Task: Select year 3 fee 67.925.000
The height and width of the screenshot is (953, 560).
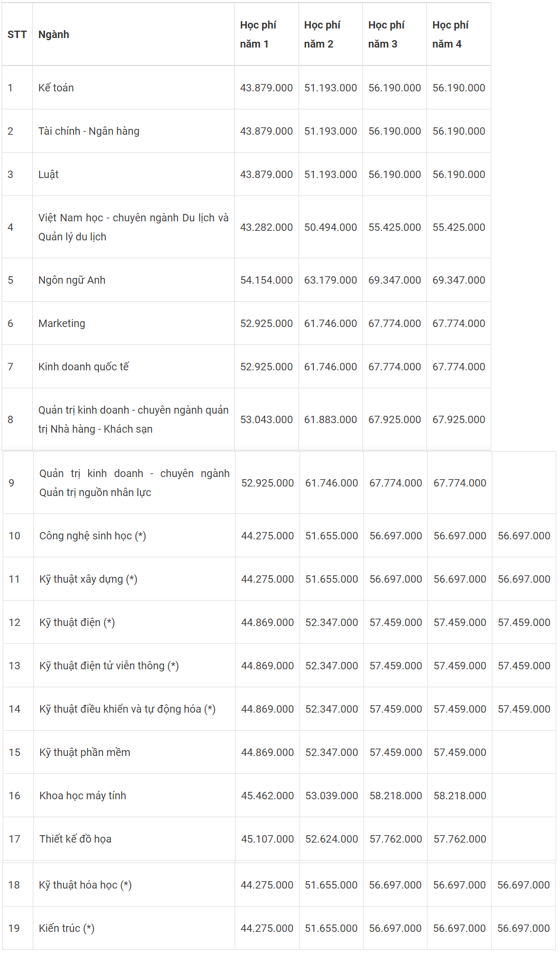Action: click(395, 419)
